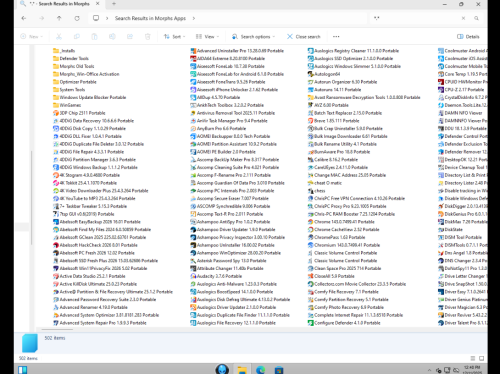
Task: Select the Audacity Portable item icon
Action: (x=193, y=276)
